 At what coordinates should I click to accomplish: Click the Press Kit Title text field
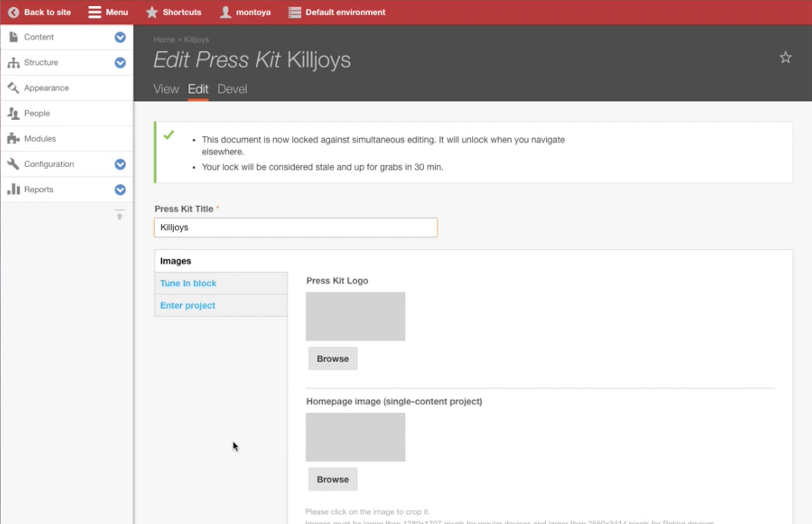[295, 227]
